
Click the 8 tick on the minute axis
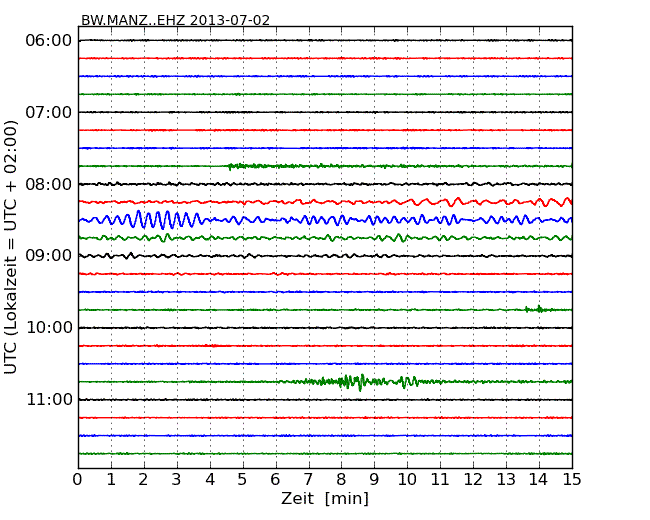[x=341, y=479]
